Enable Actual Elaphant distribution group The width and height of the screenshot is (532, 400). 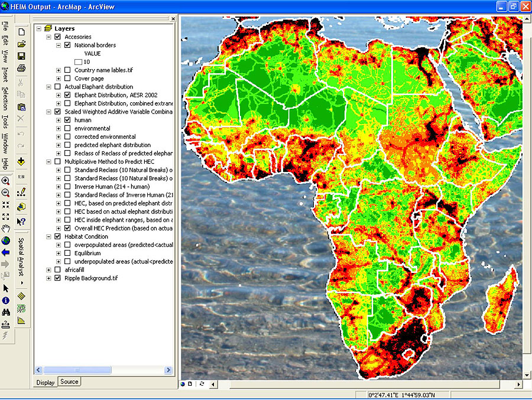58,86
